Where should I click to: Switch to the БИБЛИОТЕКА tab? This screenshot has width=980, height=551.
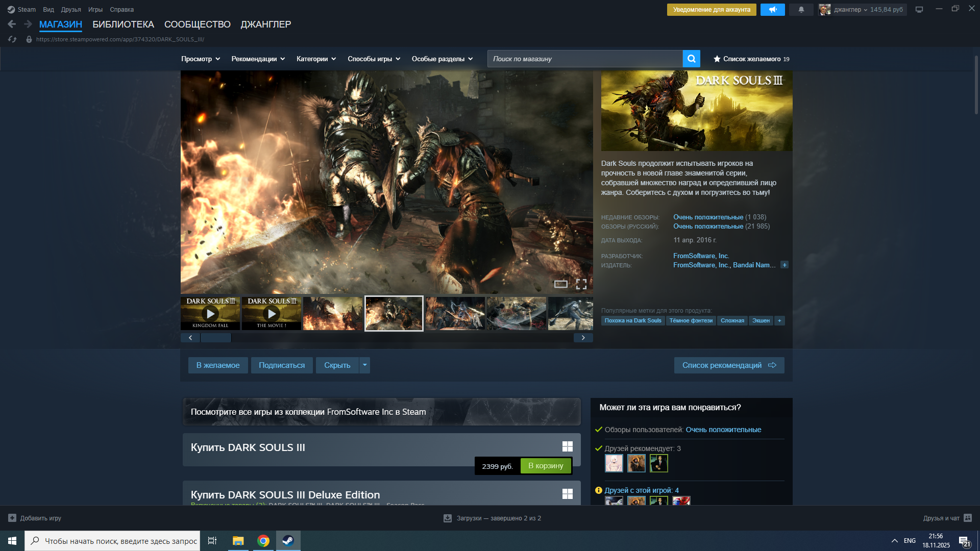[x=123, y=24]
